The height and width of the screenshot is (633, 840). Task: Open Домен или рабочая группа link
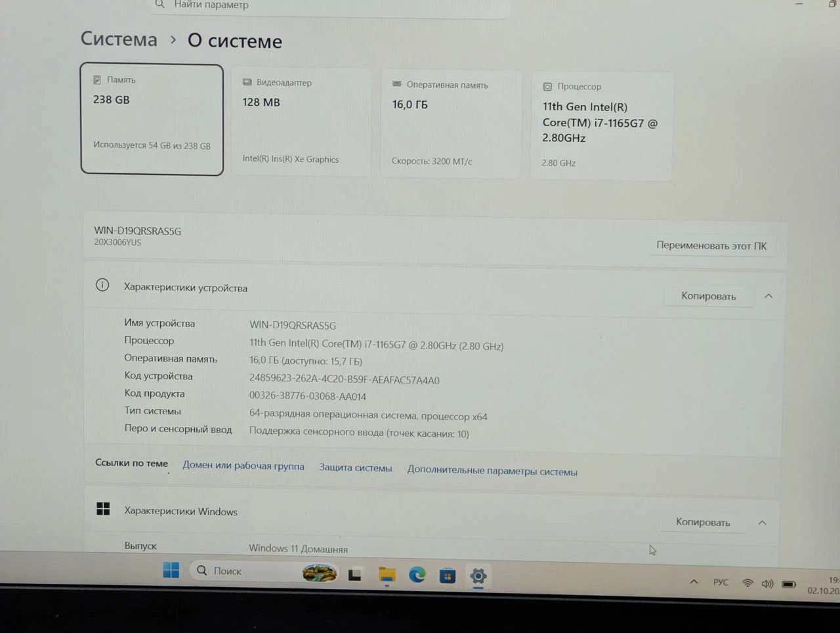(243, 466)
